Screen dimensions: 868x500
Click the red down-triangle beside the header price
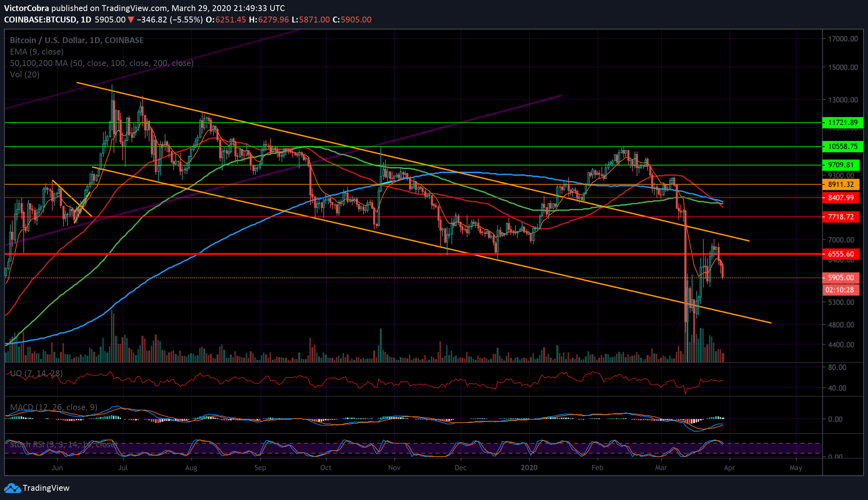[131, 20]
